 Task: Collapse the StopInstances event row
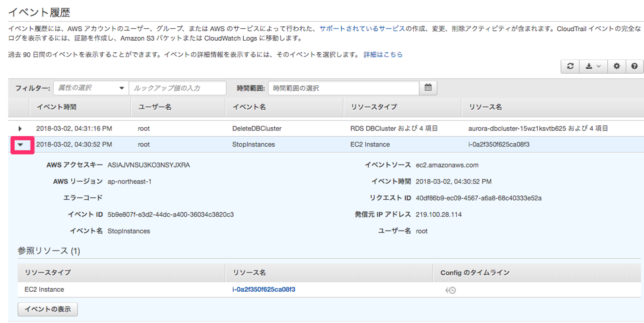point(21,145)
